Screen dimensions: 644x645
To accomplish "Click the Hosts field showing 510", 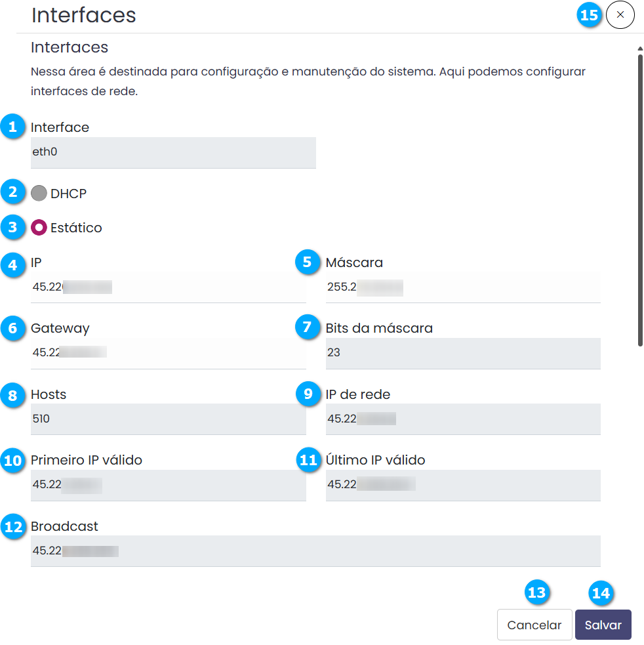I will (x=168, y=419).
